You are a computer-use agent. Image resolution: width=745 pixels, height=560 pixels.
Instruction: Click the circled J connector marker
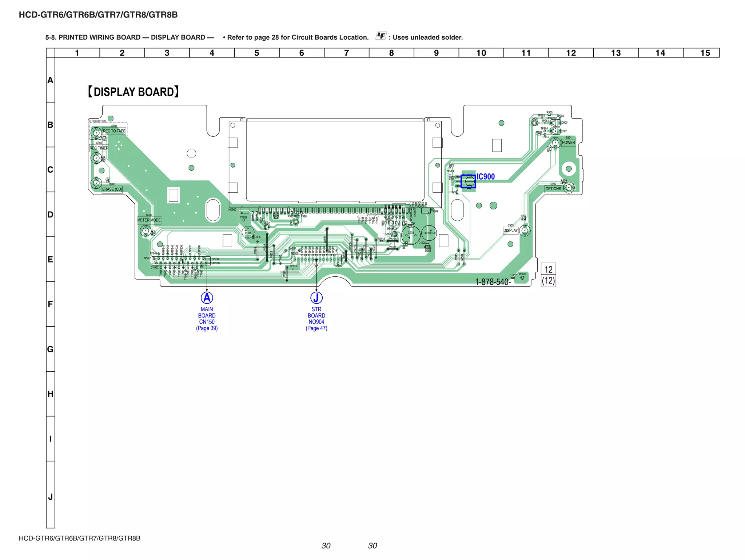[316, 298]
